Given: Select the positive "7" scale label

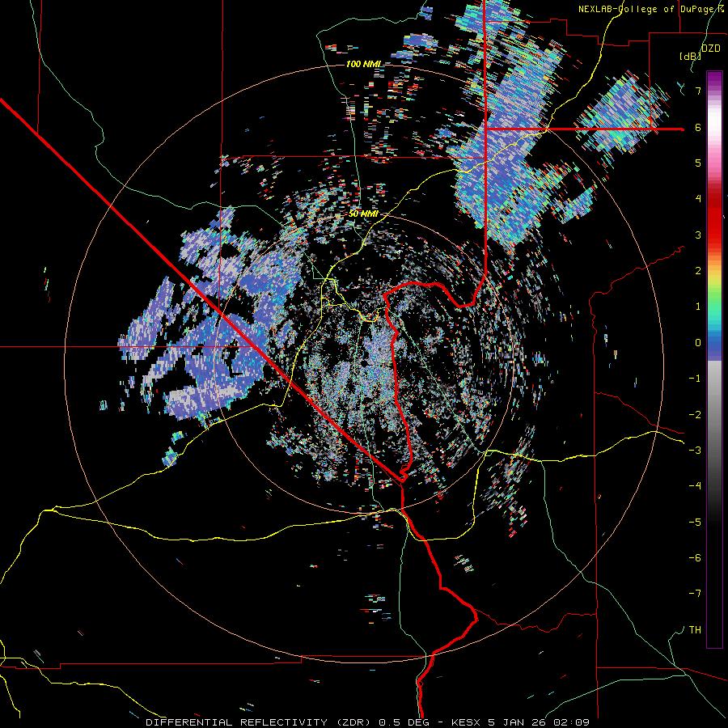Looking at the screenshot, I should pyautogui.click(x=698, y=91).
